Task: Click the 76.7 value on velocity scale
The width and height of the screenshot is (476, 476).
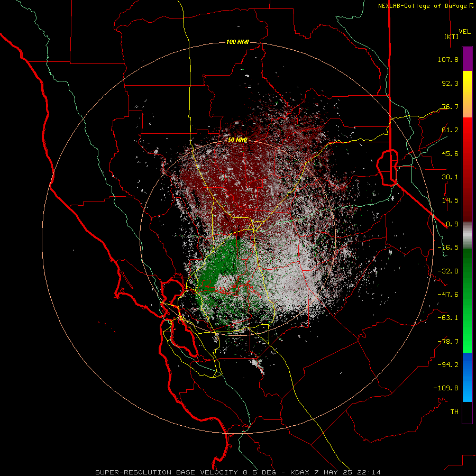Action: (450, 106)
